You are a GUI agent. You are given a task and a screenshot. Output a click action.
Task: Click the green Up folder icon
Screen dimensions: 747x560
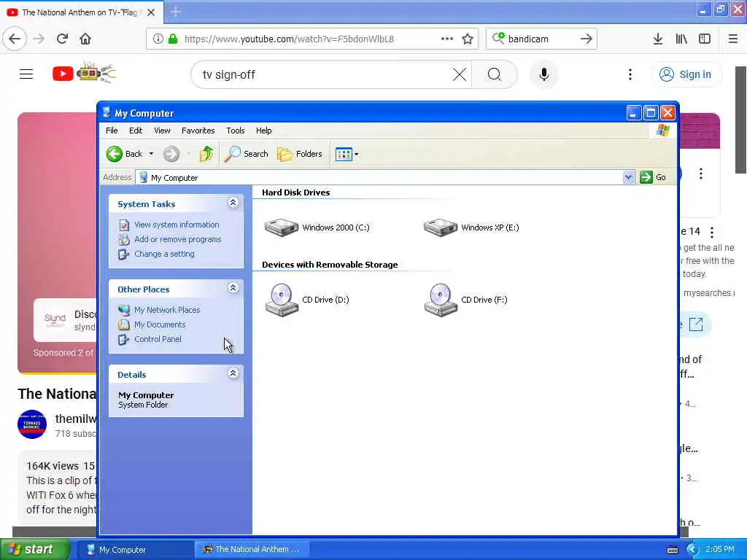(x=206, y=154)
